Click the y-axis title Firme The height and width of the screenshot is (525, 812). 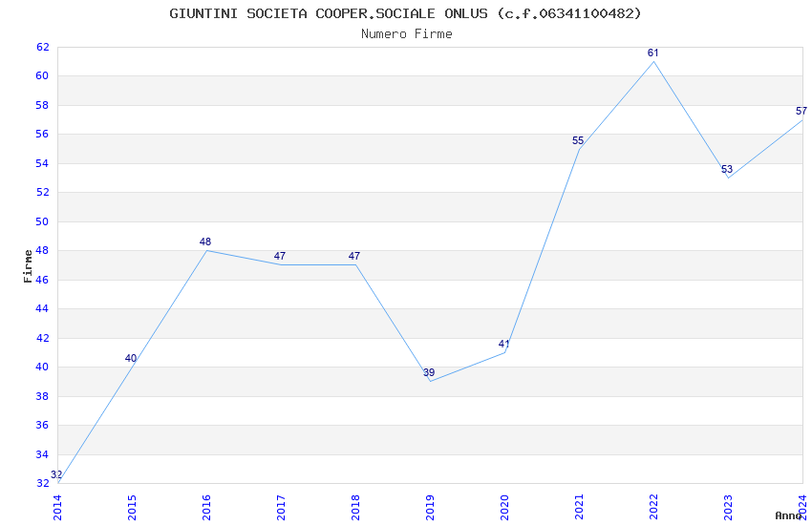(x=28, y=266)
